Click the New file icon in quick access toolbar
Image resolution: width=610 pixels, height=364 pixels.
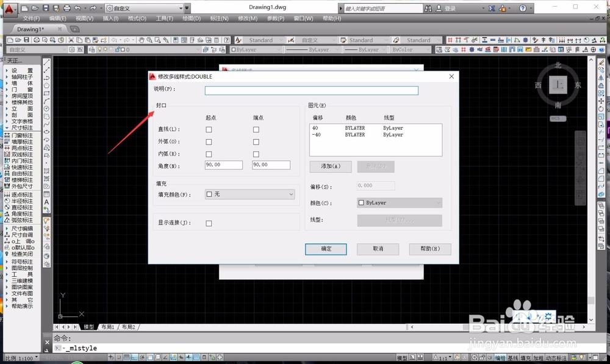tap(24, 8)
